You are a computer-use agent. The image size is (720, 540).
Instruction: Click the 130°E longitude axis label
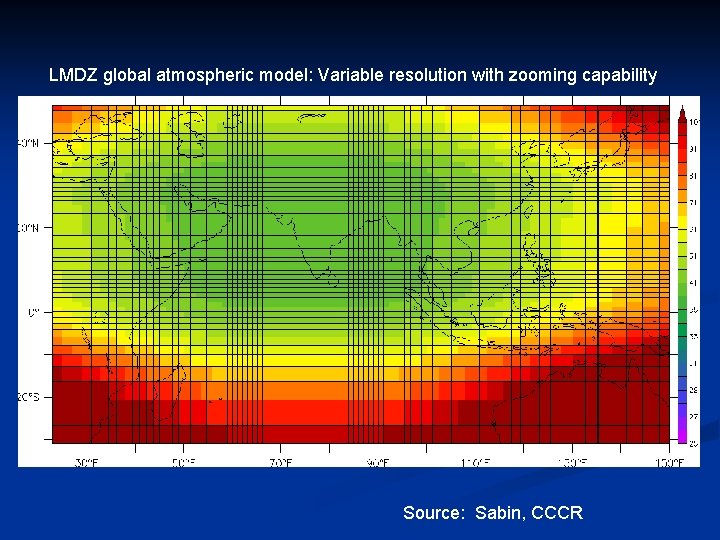tap(572, 462)
